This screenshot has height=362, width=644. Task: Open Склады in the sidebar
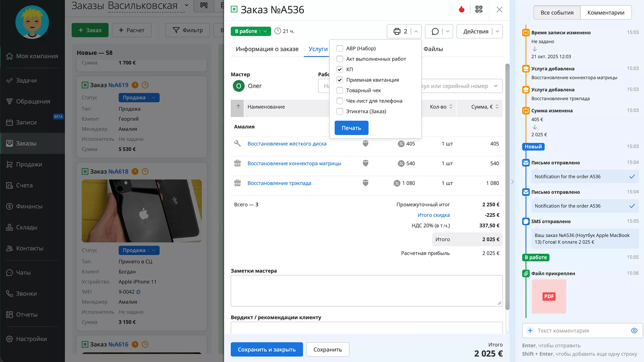point(26,227)
